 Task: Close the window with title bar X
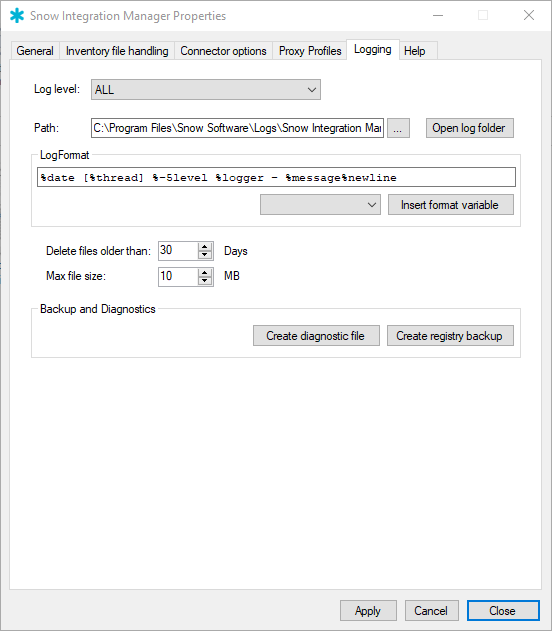tap(529, 16)
